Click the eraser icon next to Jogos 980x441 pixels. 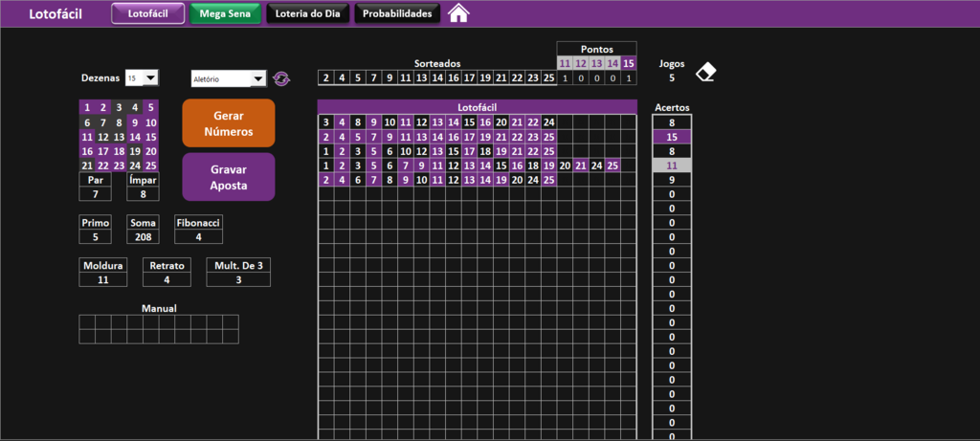click(x=706, y=71)
